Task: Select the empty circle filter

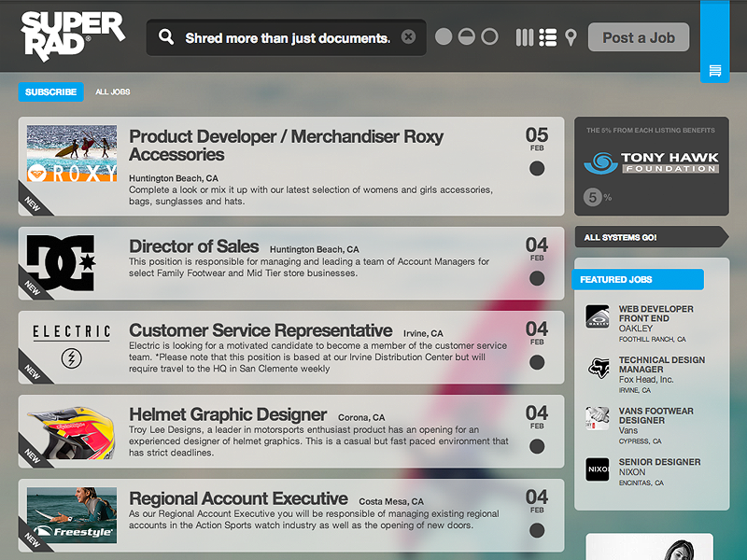Action: (x=489, y=37)
